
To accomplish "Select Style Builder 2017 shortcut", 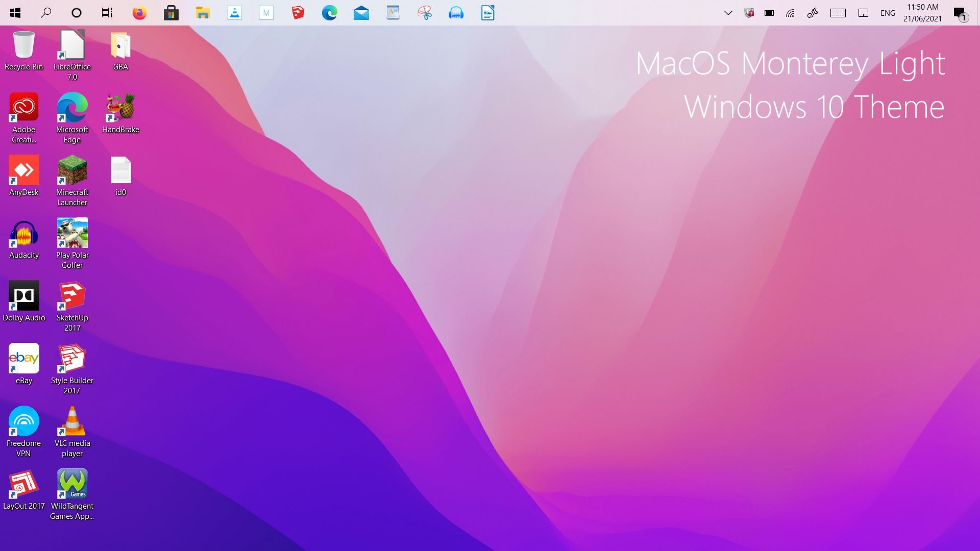I will coord(72,369).
